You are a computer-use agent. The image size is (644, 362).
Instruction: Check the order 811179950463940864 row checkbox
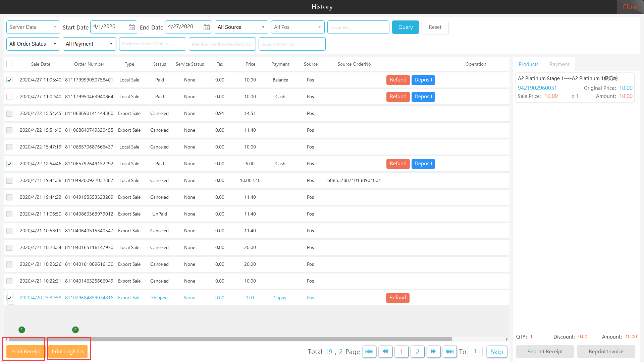[x=9, y=97]
